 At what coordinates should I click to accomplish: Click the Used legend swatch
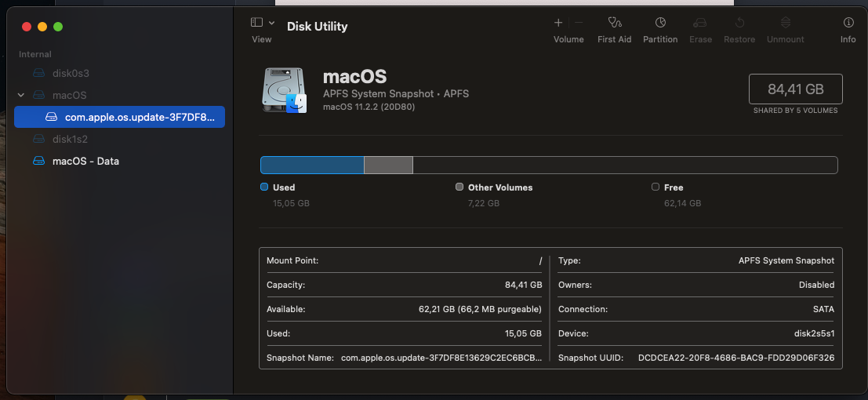[264, 187]
